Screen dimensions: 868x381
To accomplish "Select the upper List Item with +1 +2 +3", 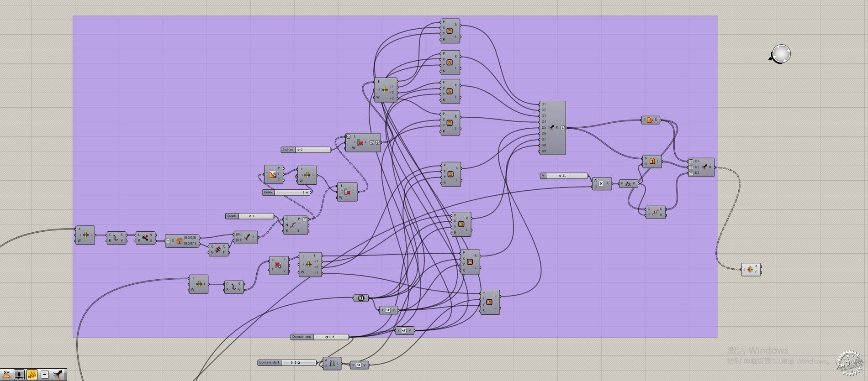I will pos(386,90).
